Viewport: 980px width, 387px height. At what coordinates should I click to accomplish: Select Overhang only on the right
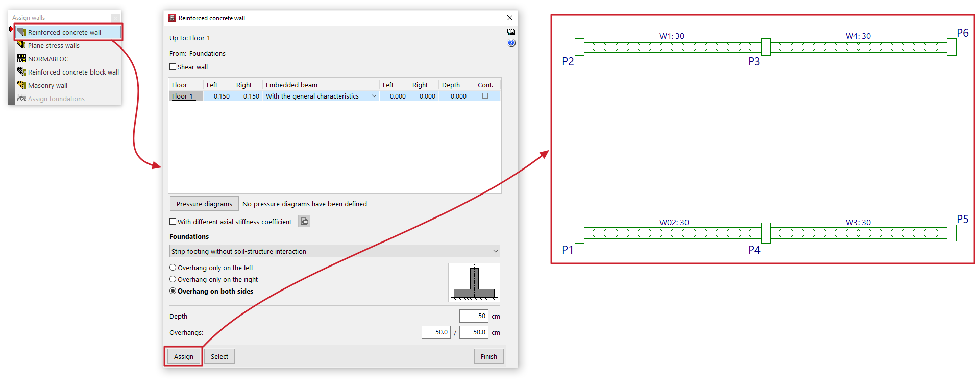(x=173, y=279)
